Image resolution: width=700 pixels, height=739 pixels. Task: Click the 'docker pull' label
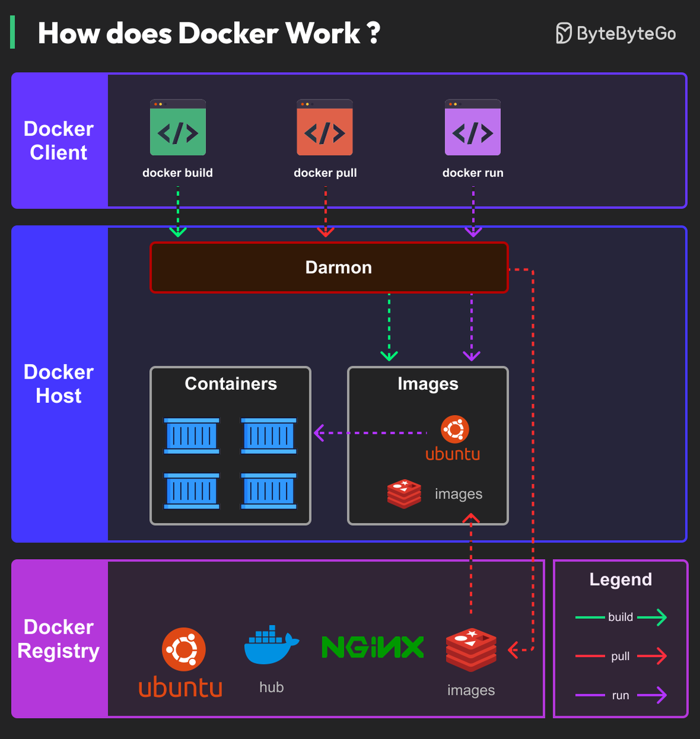[x=325, y=173]
